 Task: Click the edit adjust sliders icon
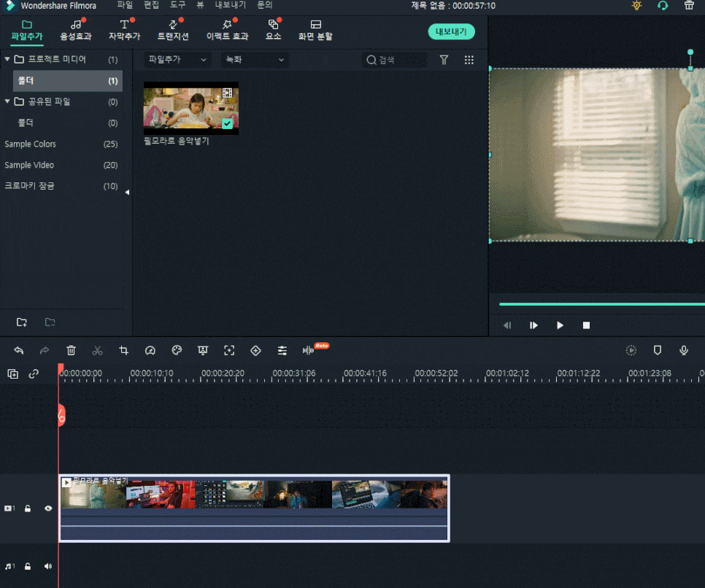(x=282, y=351)
